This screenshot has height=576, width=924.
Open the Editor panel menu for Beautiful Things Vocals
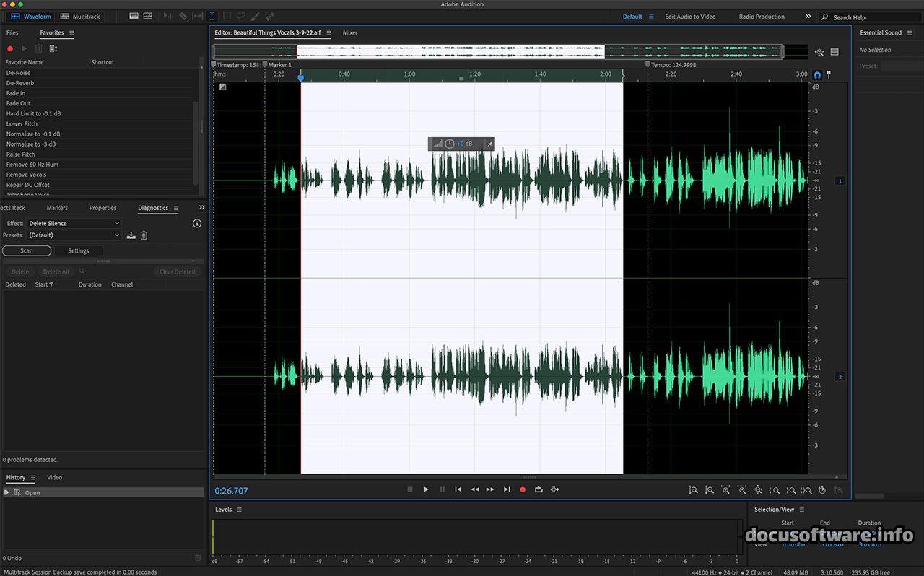pos(328,32)
